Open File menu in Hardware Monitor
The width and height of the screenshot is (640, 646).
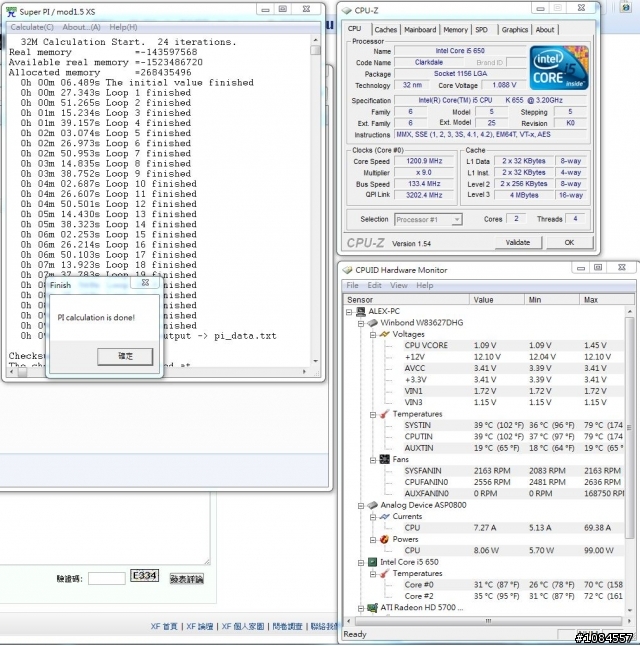pyautogui.click(x=352, y=285)
